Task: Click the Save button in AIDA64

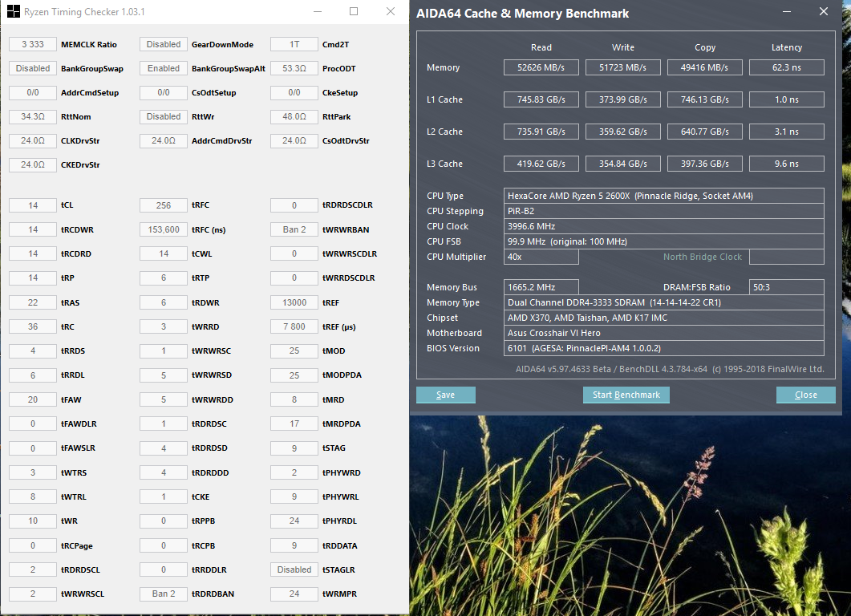Action: [x=446, y=395]
